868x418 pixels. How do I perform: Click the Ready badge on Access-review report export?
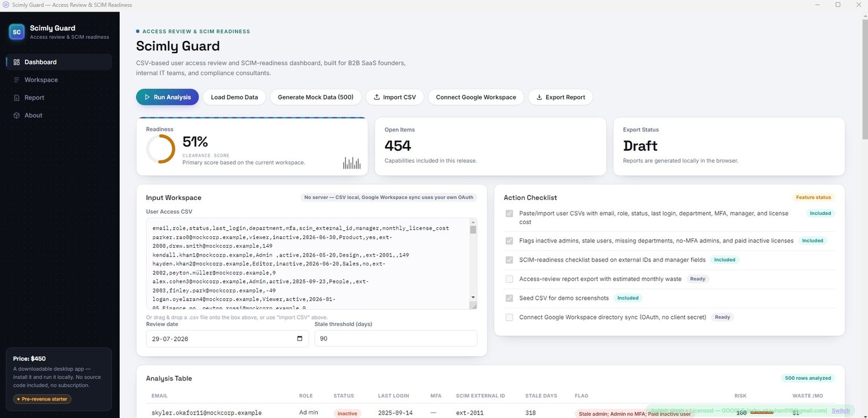tap(698, 279)
